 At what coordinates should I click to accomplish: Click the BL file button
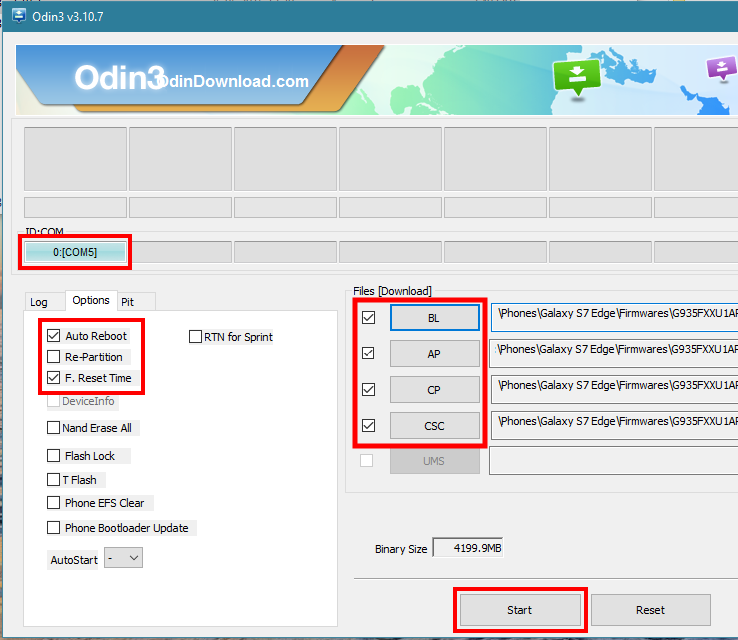click(434, 317)
